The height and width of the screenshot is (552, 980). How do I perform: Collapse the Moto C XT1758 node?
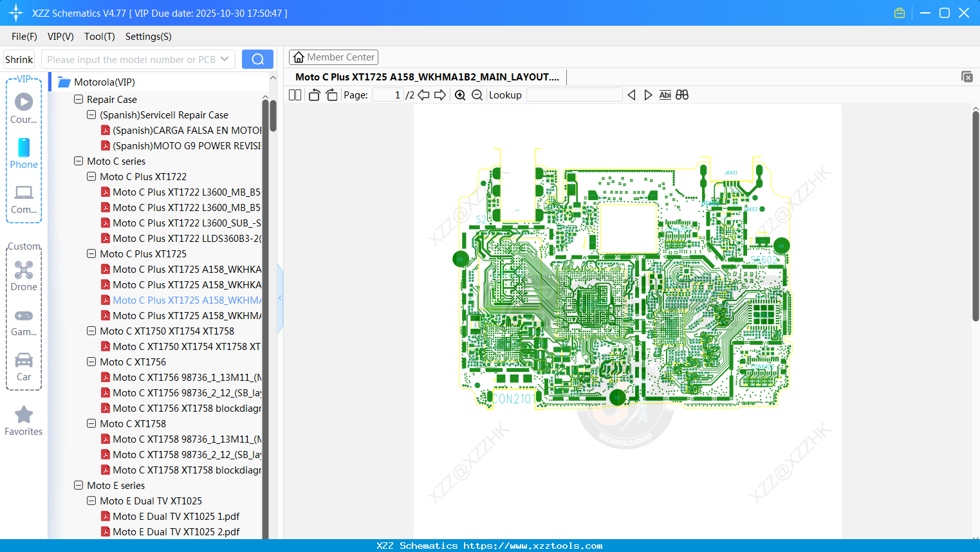point(91,424)
